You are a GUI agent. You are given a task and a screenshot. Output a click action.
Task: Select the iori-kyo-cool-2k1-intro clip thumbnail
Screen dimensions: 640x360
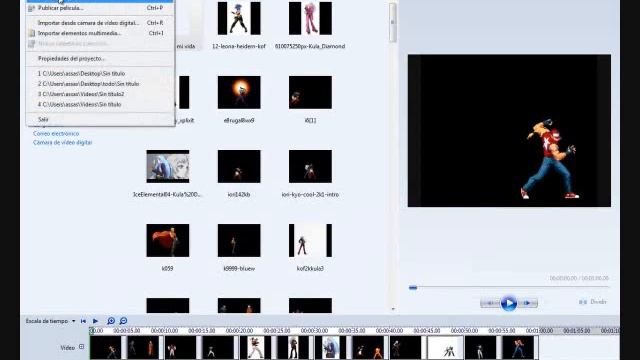pyautogui.click(x=310, y=166)
